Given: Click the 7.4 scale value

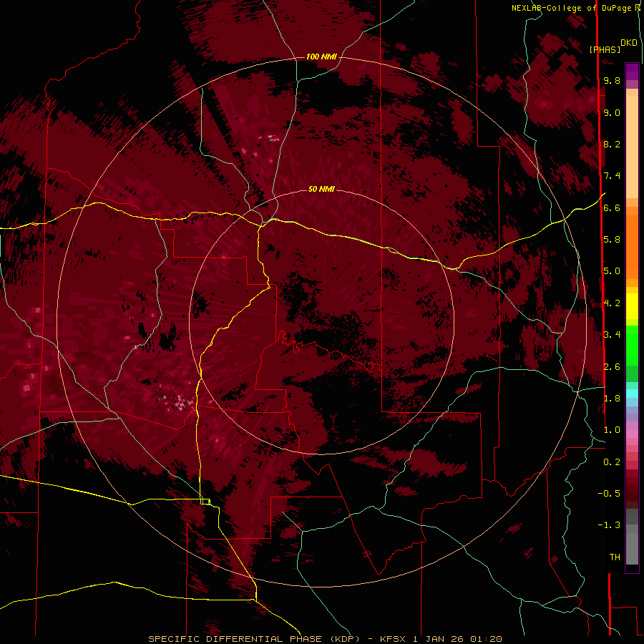Looking at the screenshot, I should coord(612,176).
